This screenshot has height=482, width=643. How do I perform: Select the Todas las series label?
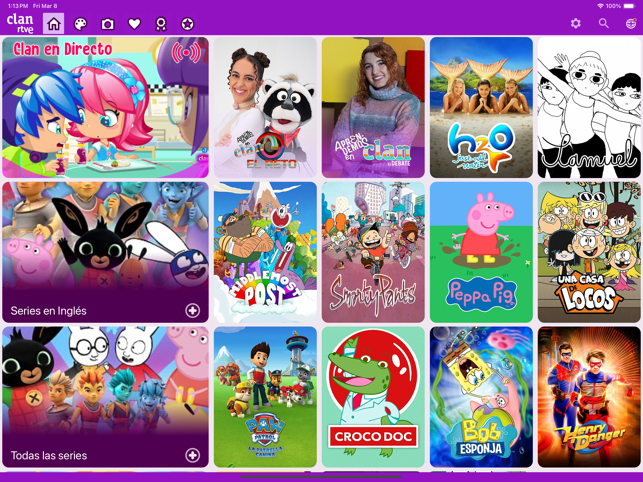(x=48, y=455)
